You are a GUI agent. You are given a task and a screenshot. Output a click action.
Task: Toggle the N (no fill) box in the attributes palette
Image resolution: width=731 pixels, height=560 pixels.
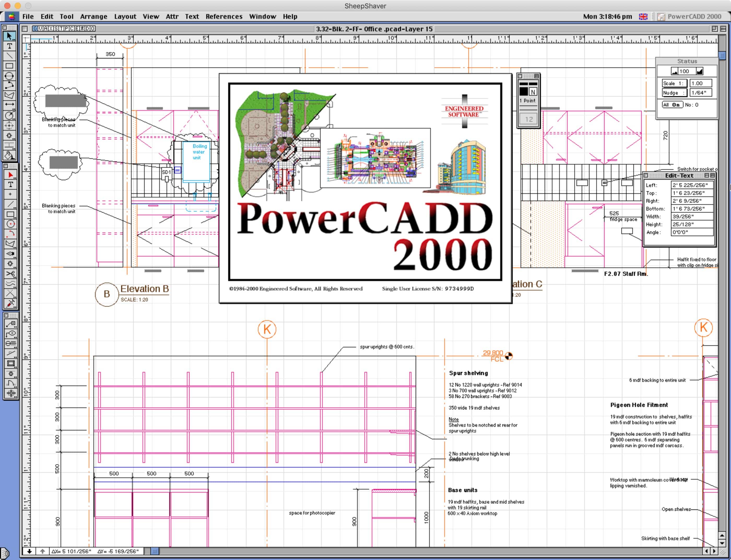click(x=533, y=92)
